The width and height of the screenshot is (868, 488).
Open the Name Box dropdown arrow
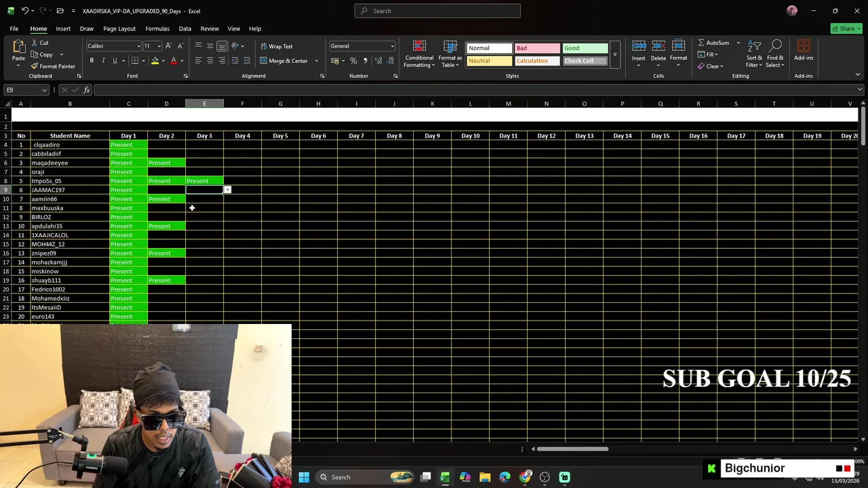click(45, 90)
